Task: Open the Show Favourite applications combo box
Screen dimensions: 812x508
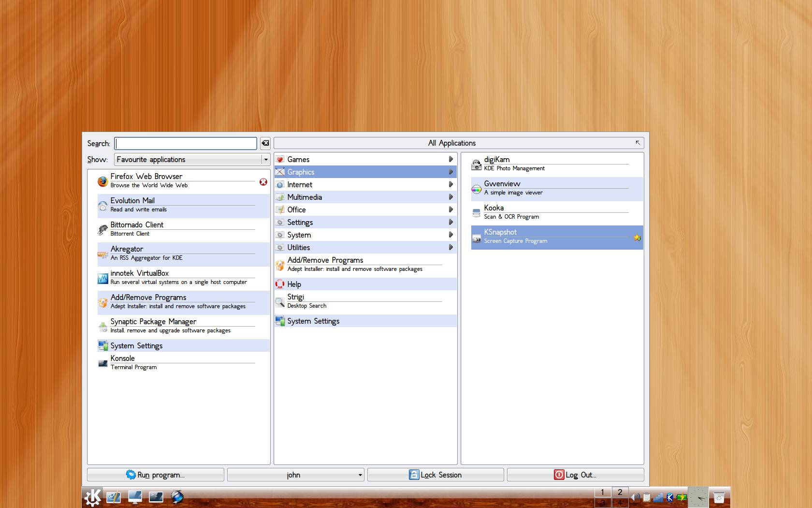Action: point(192,159)
